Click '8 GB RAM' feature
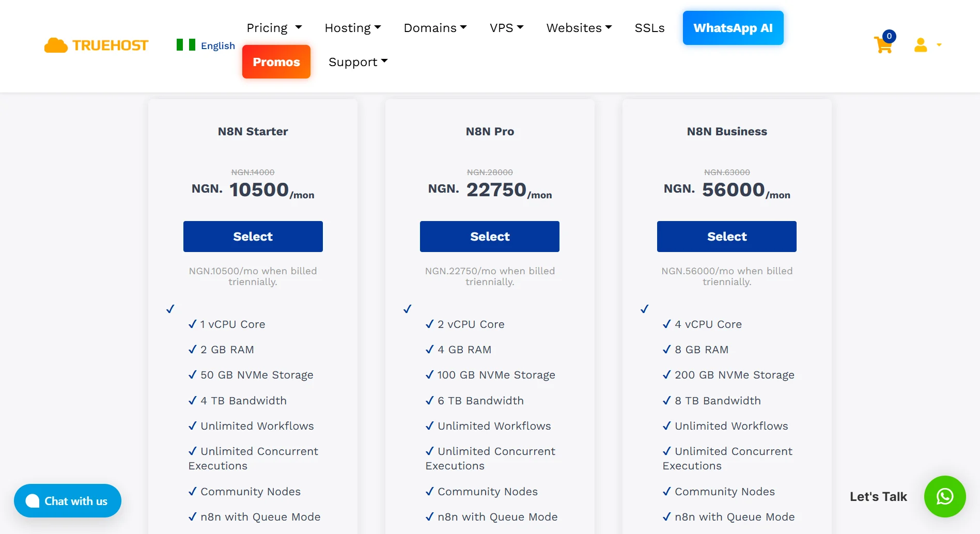 pos(702,350)
